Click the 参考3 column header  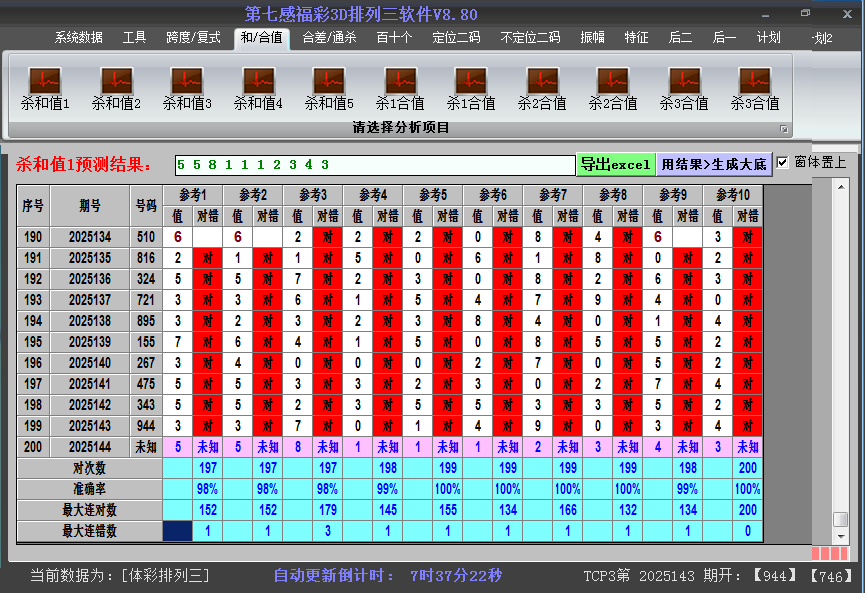[313, 195]
